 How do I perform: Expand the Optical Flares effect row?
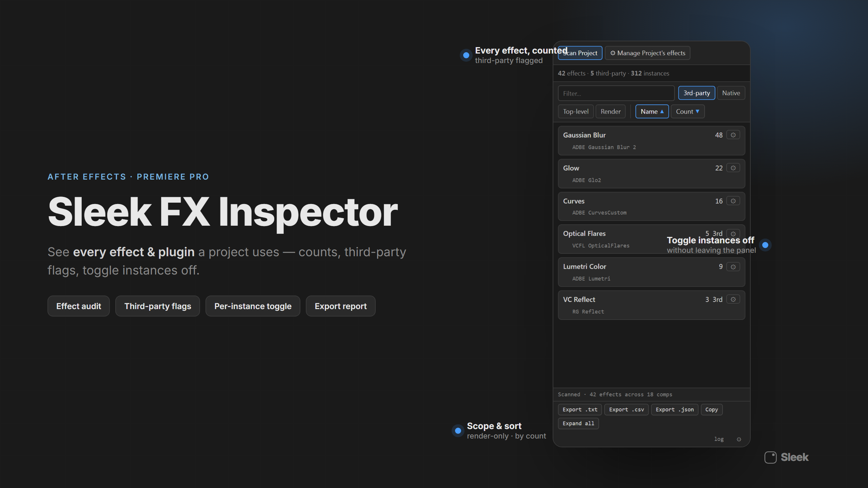point(651,239)
